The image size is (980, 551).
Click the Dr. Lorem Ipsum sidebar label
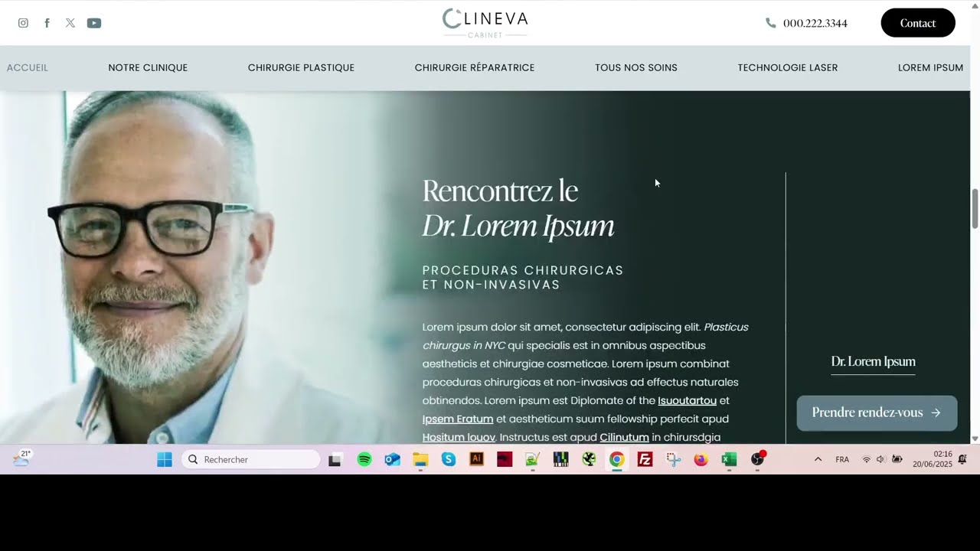[874, 361]
